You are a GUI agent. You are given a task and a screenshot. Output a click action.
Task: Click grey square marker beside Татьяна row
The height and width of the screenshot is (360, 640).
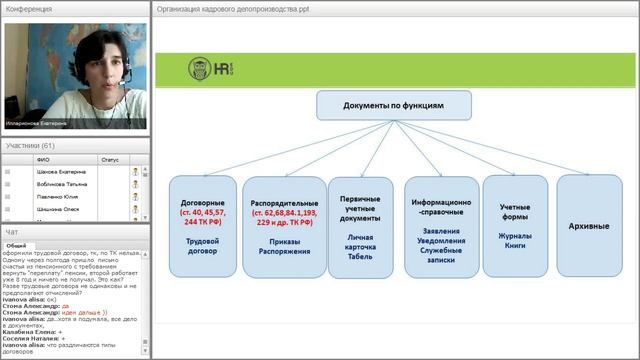(x=7, y=184)
